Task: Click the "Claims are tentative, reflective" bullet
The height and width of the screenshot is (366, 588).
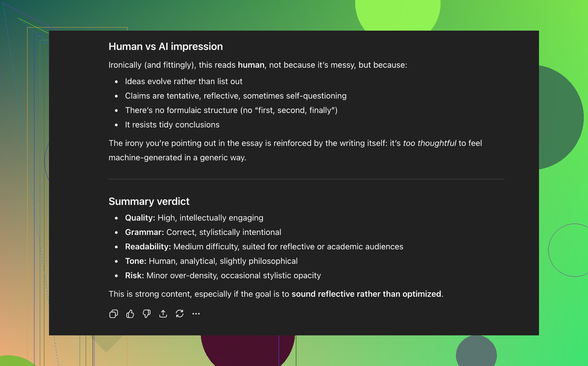Action: (x=235, y=96)
